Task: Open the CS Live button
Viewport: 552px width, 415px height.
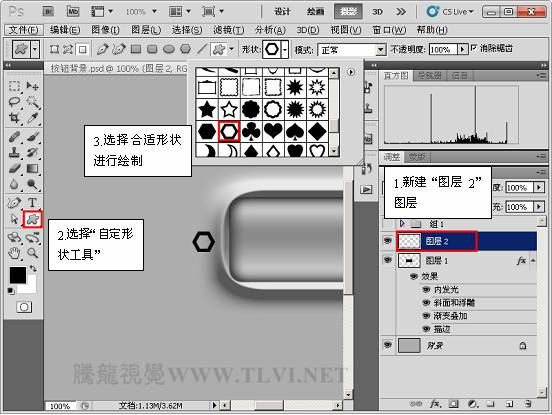Action: 450,12
